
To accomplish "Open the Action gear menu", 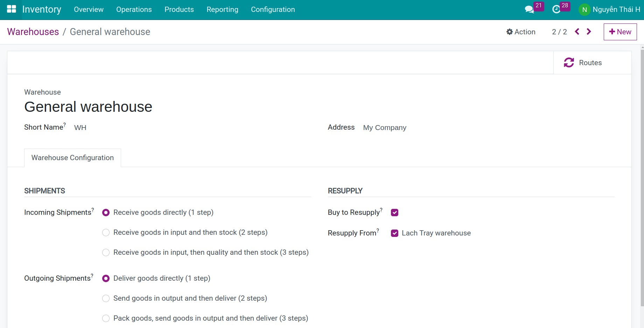I will 521,32.
